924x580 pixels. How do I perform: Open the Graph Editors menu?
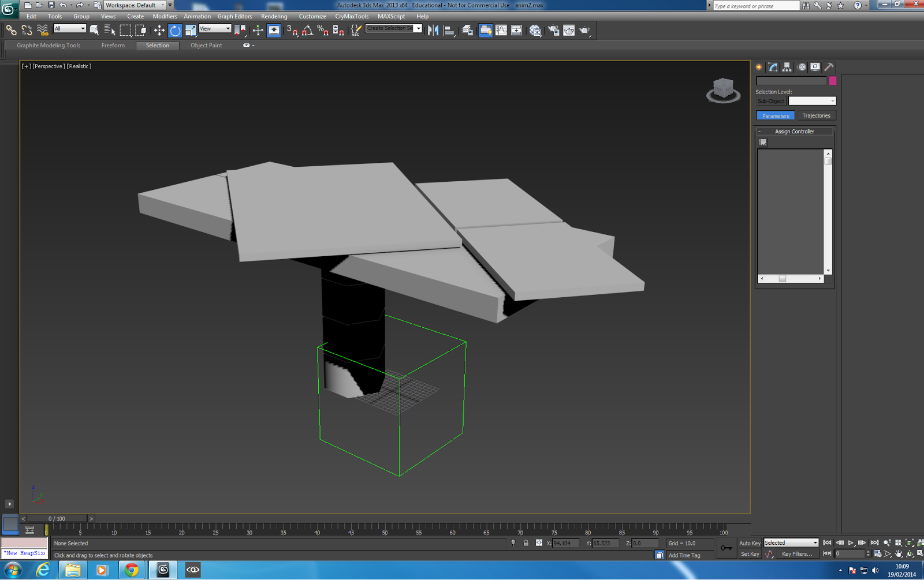234,16
